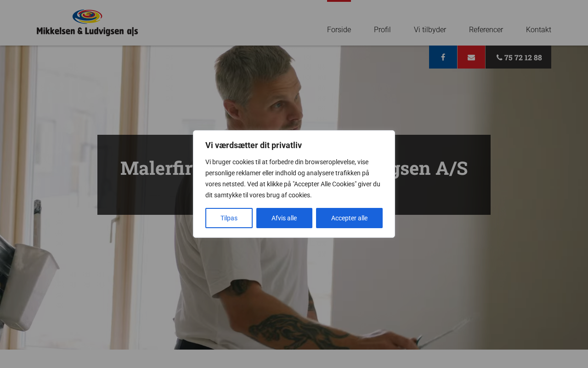Click the Malerfirma hero headline
The width and height of the screenshot is (588, 368).
click(294, 168)
